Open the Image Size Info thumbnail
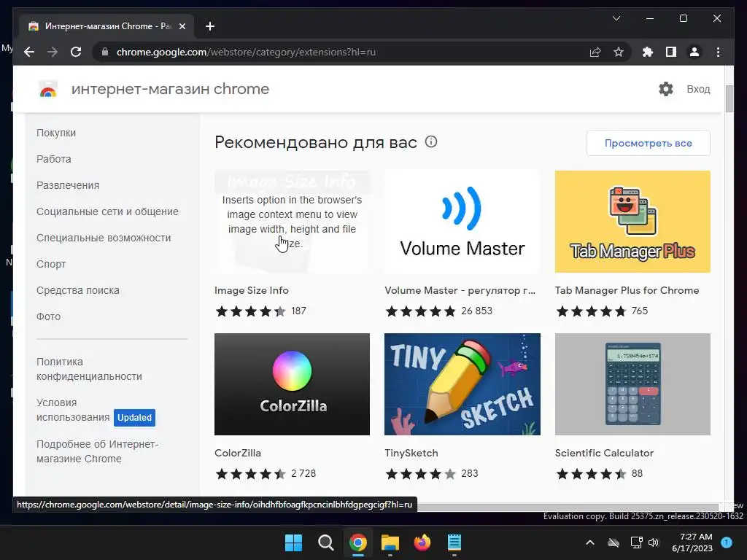Image resolution: width=747 pixels, height=560 pixels. point(292,222)
